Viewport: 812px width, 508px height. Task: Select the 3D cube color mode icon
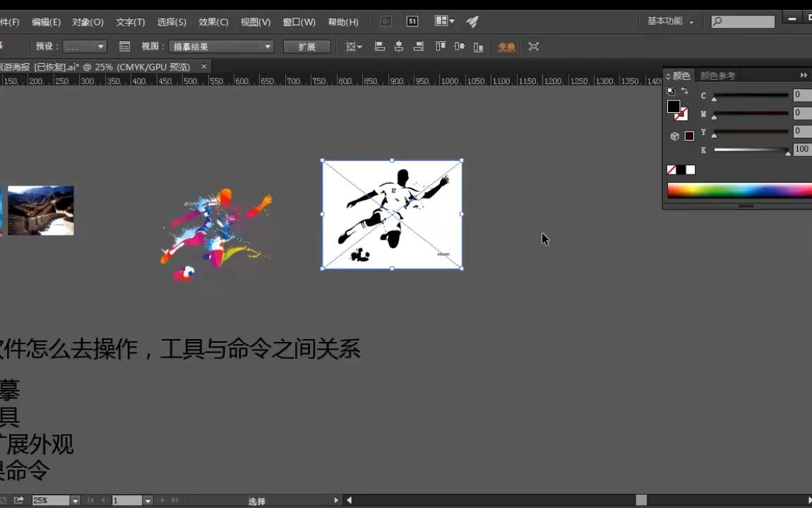(675, 137)
